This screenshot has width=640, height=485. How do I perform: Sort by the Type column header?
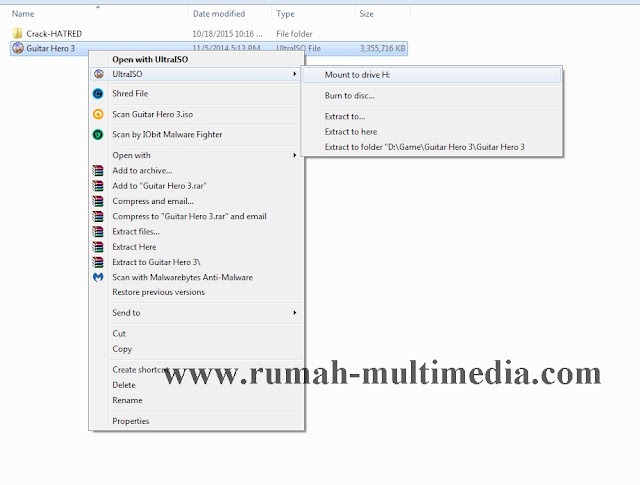point(285,14)
